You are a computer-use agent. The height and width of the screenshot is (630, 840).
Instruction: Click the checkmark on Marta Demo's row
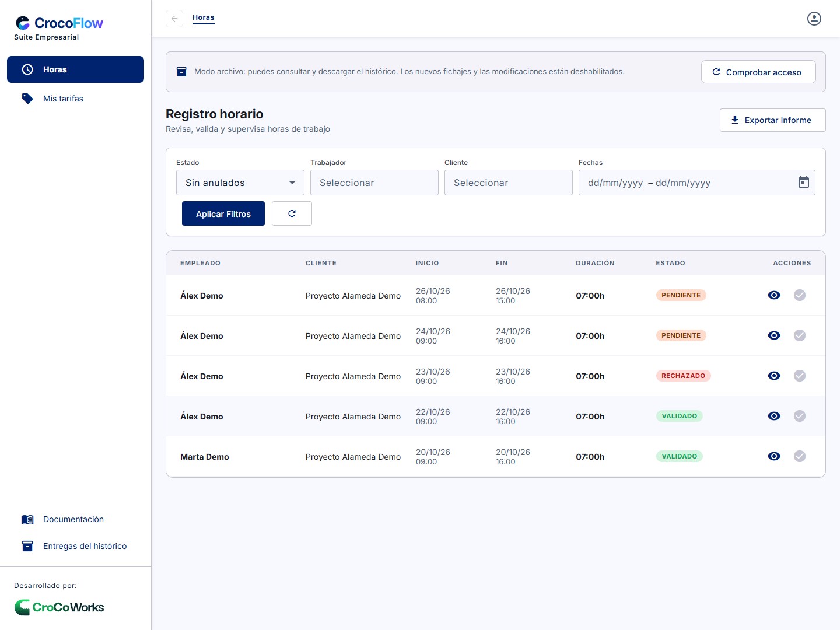[800, 456]
